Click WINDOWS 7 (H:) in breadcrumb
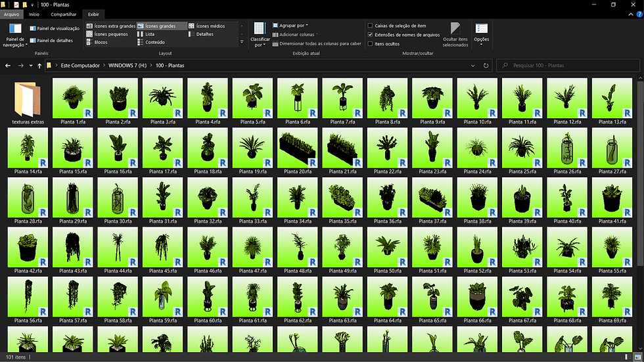This screenshot has width=644, height=362. tap(127, 66)
